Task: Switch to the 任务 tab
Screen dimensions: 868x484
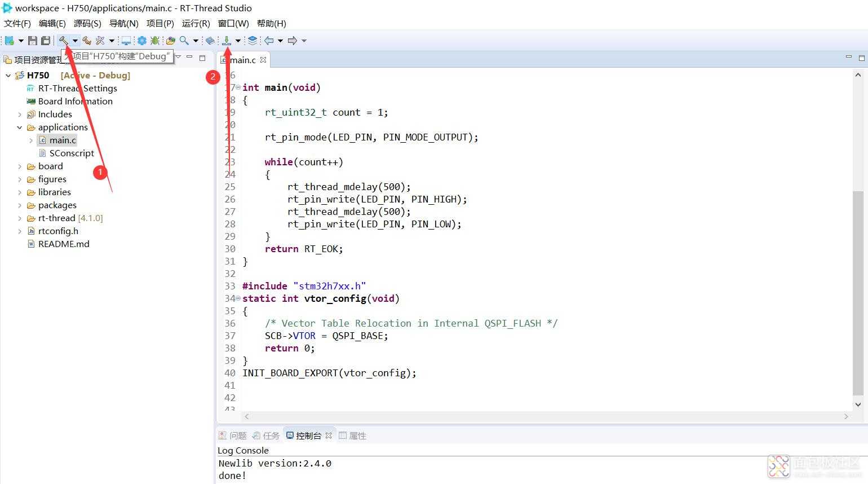Action: (x=266, y=435)
